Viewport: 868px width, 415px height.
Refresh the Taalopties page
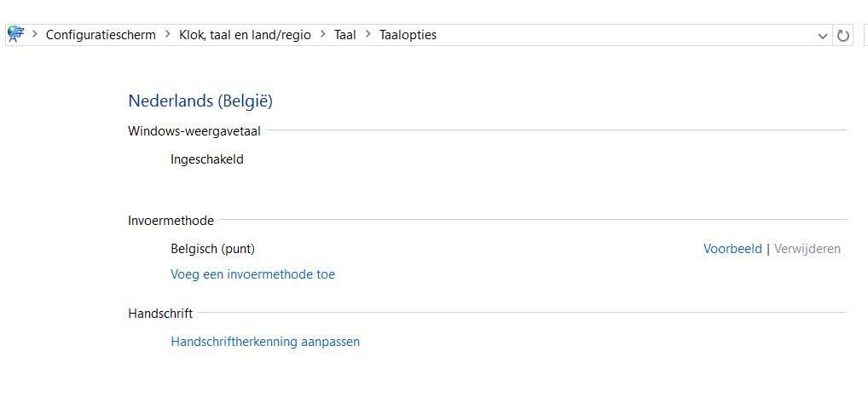coord(842,36)
